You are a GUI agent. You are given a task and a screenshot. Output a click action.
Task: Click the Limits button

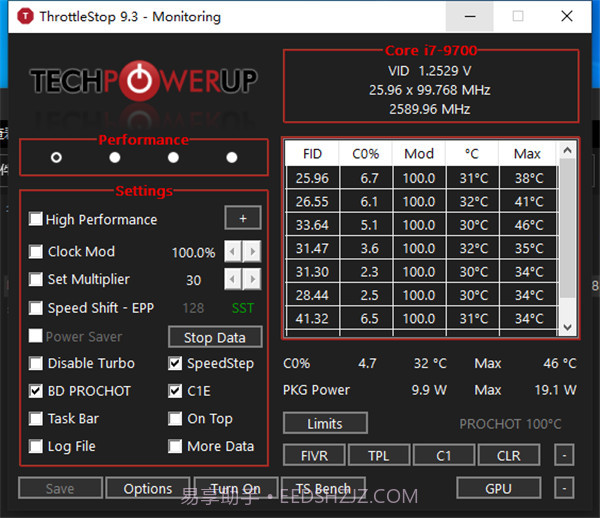(x=325, y=423)
